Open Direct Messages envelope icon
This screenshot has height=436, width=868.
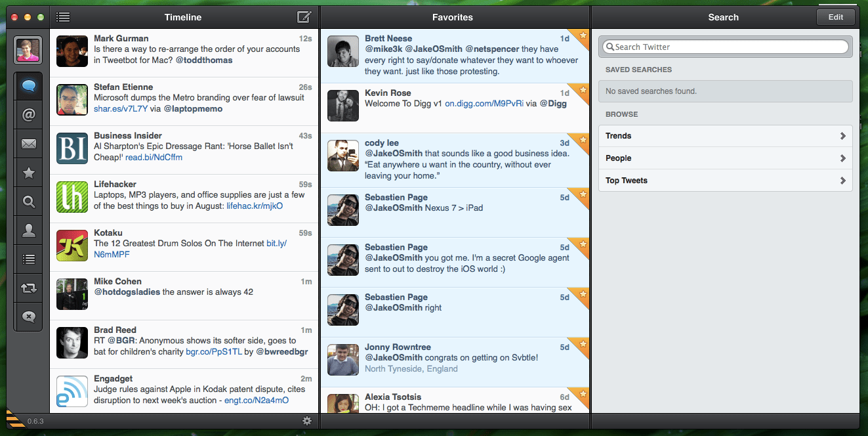point(28,143)
